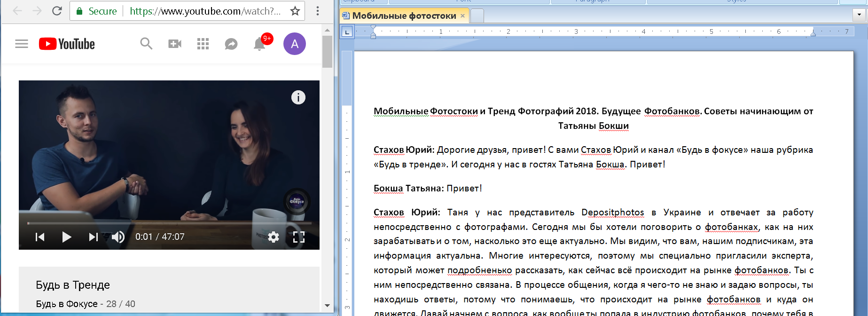Click the ruler tab-stop selector L
868x316 pixels.
(x=347, y=32)
